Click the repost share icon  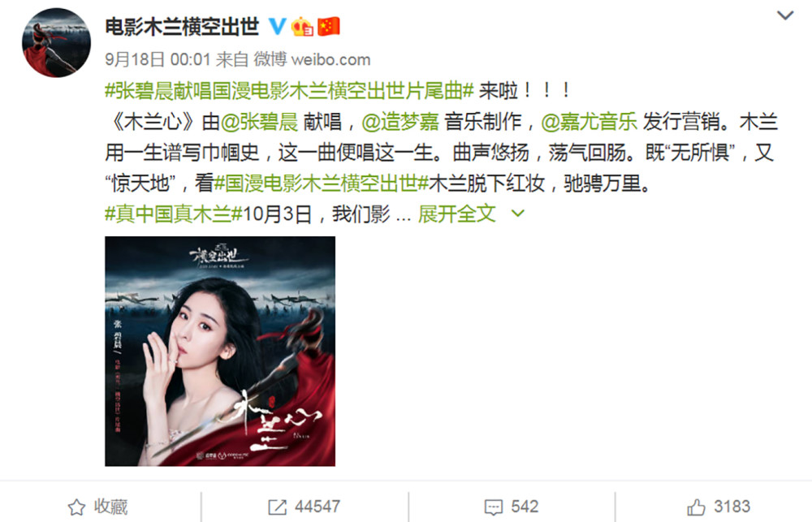[277, 507]
